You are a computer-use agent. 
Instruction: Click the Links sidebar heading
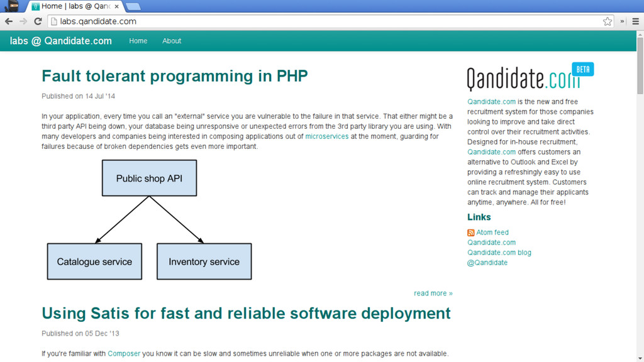[x=479, y=217]
